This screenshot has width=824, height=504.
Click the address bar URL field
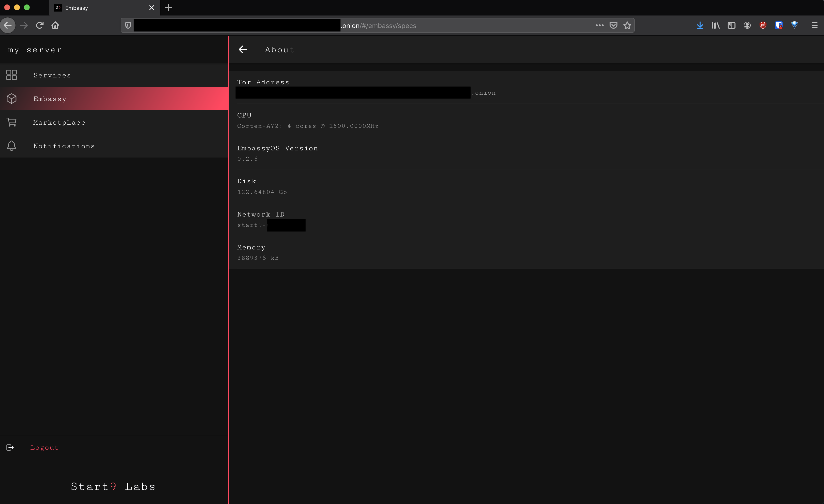click(468, 26)
